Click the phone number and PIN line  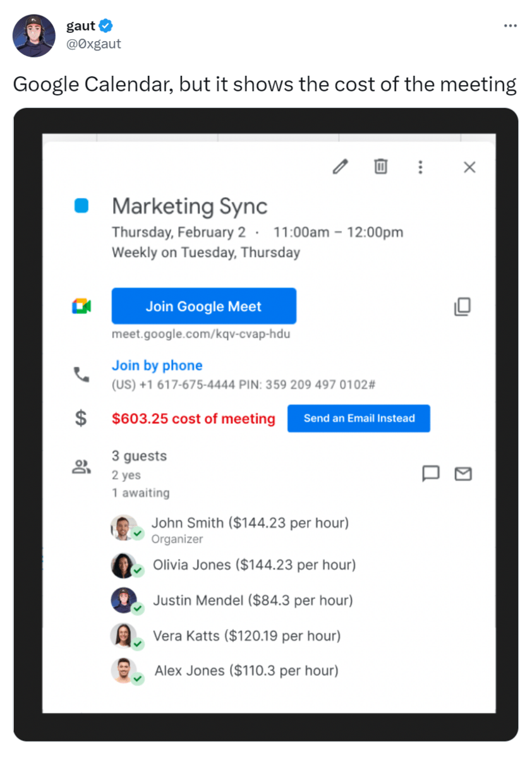pyautogui.click(x=244, y=384)
